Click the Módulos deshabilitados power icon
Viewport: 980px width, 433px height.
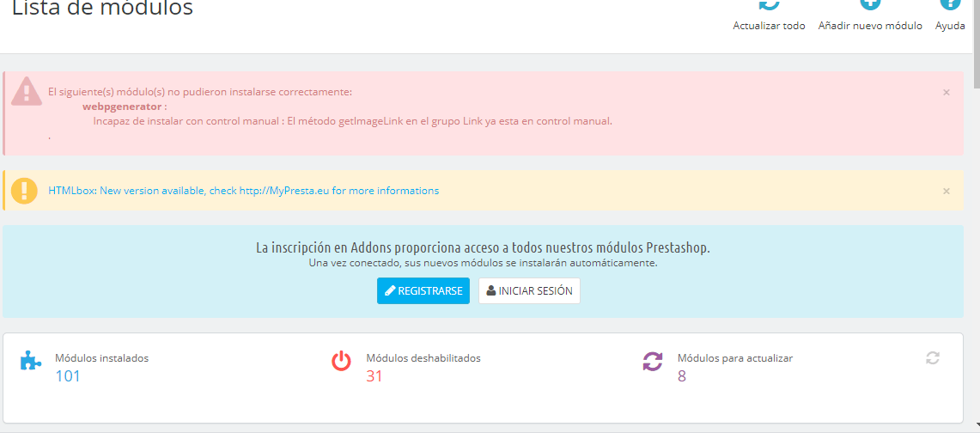tap(341, 361)
